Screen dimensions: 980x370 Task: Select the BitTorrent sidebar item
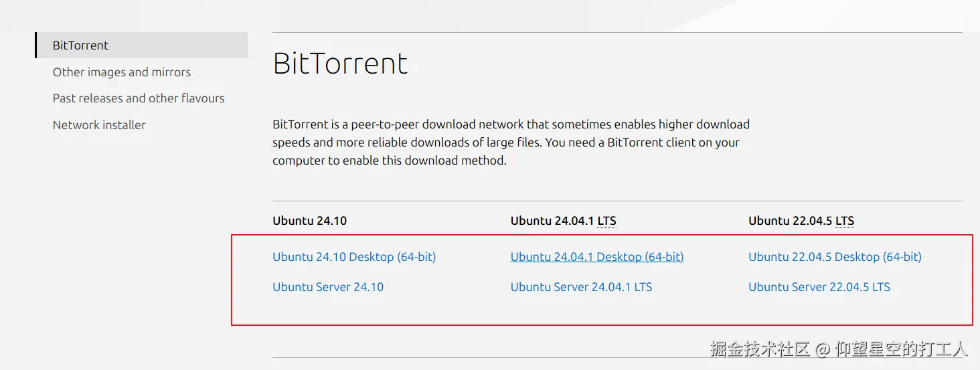coord(80,45)
